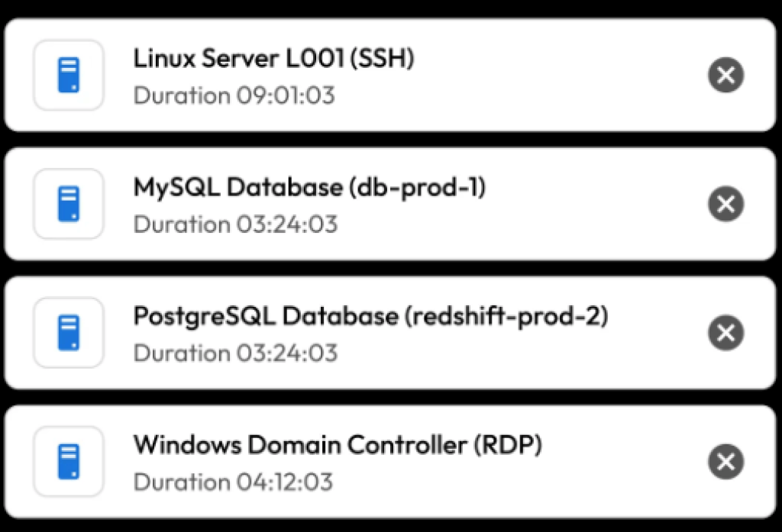Click the duration under MySQL Database
Screen dimensions: 782x532
235,224
